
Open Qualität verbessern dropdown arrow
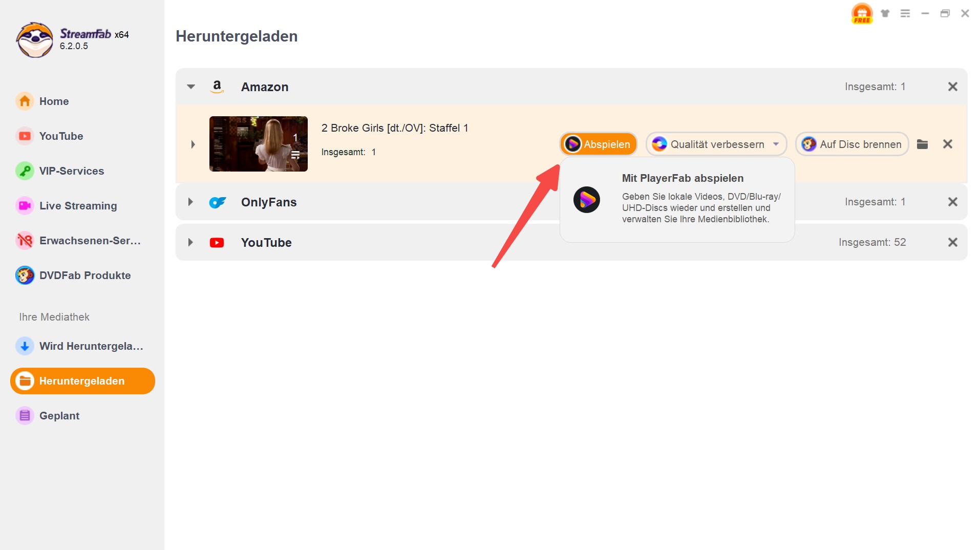(x=776, y=144)
